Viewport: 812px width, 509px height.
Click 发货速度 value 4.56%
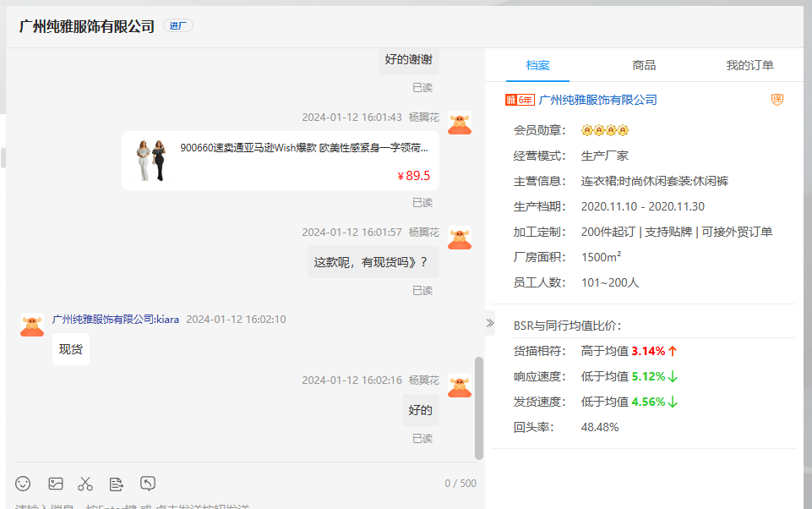pos(648,402)
